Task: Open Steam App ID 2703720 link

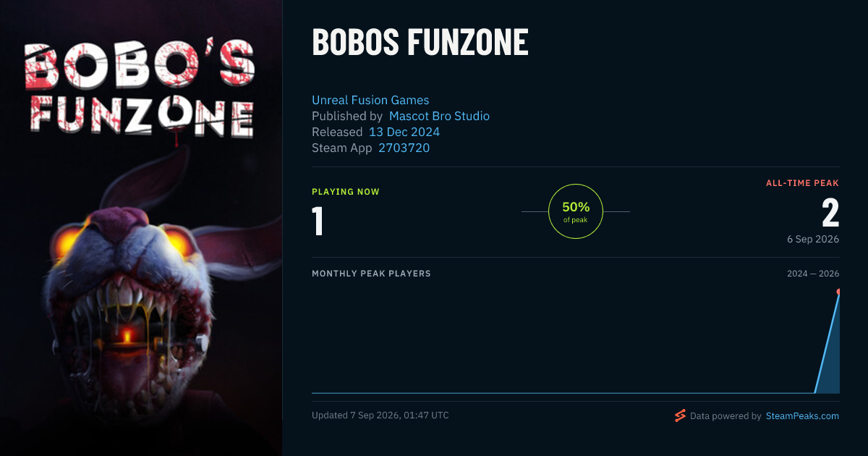Action: (404, 148)
